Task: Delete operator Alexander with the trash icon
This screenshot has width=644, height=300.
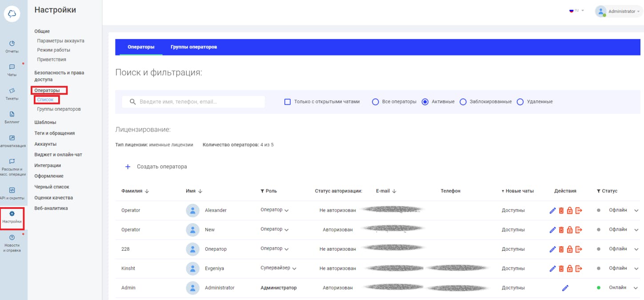Action: (x=561, y=210)
